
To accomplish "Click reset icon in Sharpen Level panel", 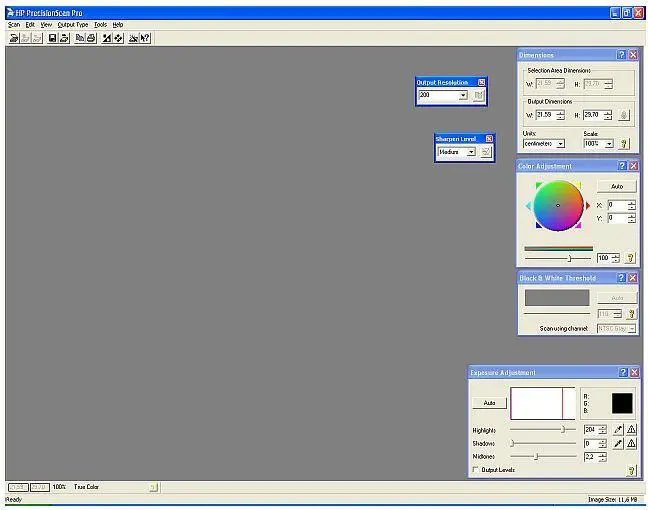I will [486, 152].
